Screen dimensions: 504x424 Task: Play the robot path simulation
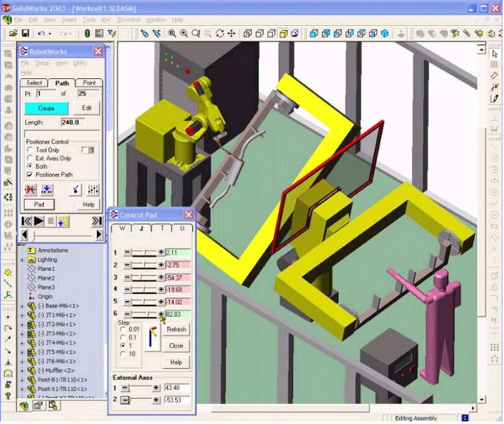click(39, 221)
